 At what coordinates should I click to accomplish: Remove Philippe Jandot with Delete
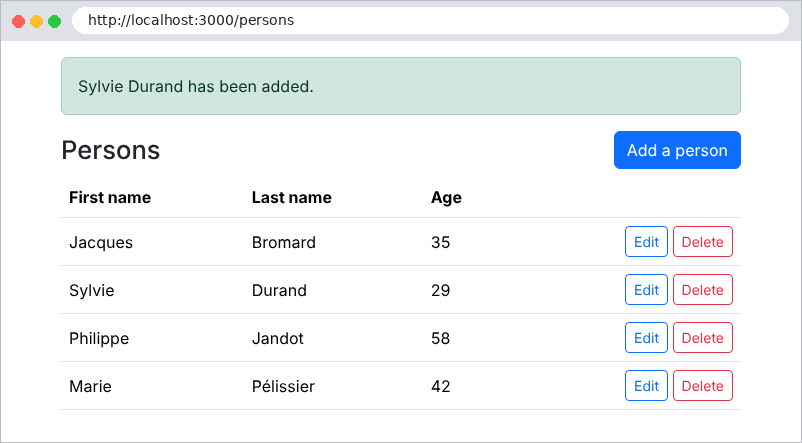703,338
